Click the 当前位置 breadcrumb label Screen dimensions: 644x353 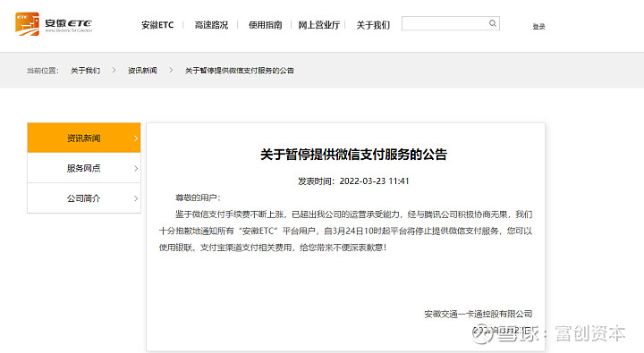[x=43, y=71]
